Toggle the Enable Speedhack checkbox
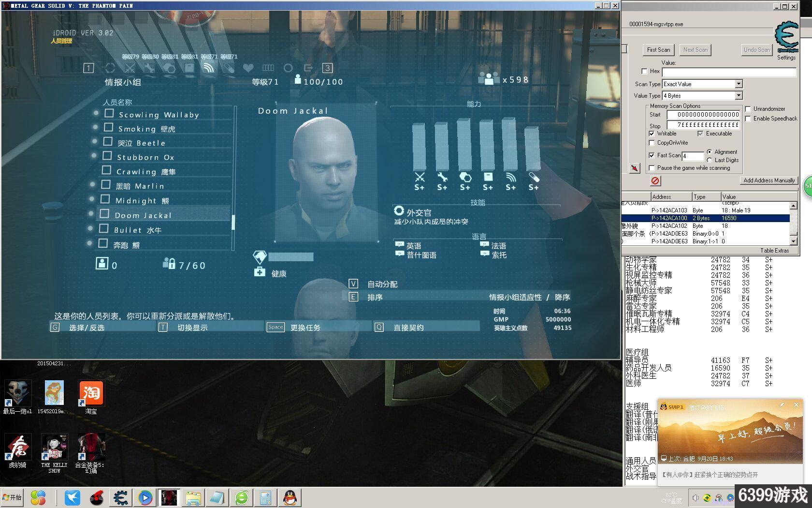The width and height of the screenshot is (812, 508). (x=748, y=119)
